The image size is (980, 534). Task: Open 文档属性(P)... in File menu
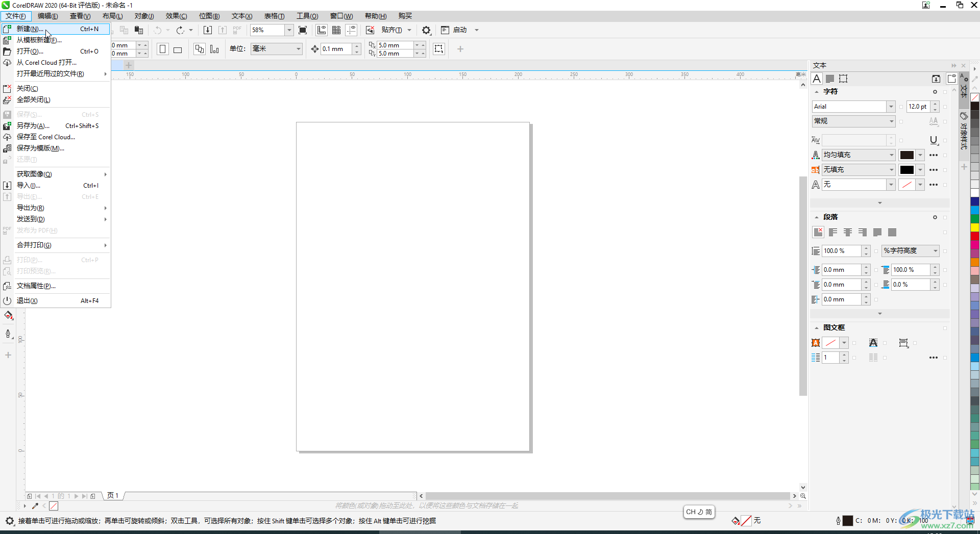(56, 286)
